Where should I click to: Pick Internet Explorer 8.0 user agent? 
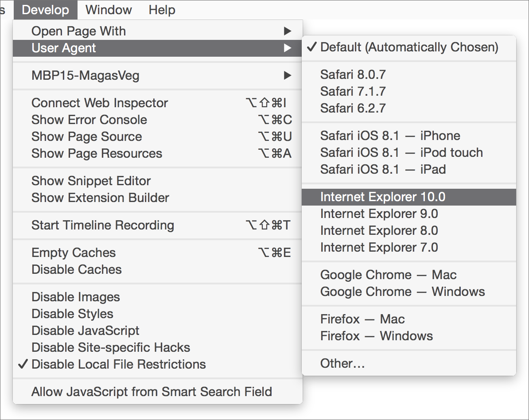tap(409, 231)
